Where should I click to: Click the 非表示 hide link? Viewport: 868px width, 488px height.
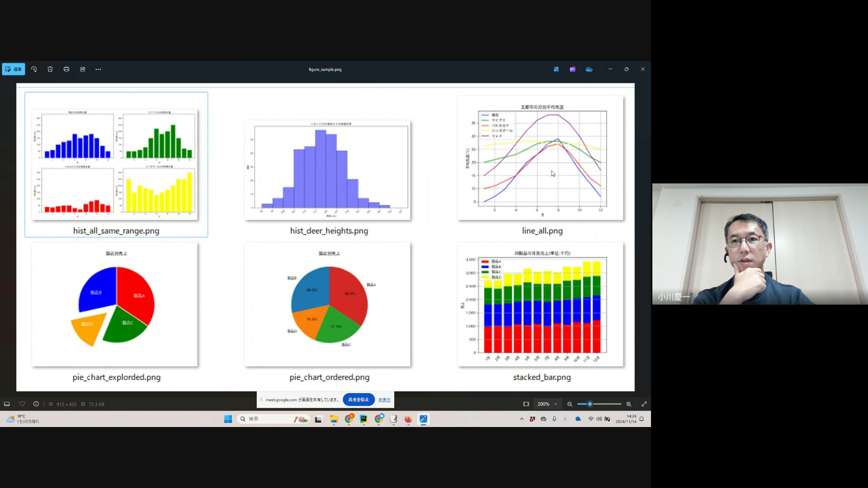(x=384, y=400)
